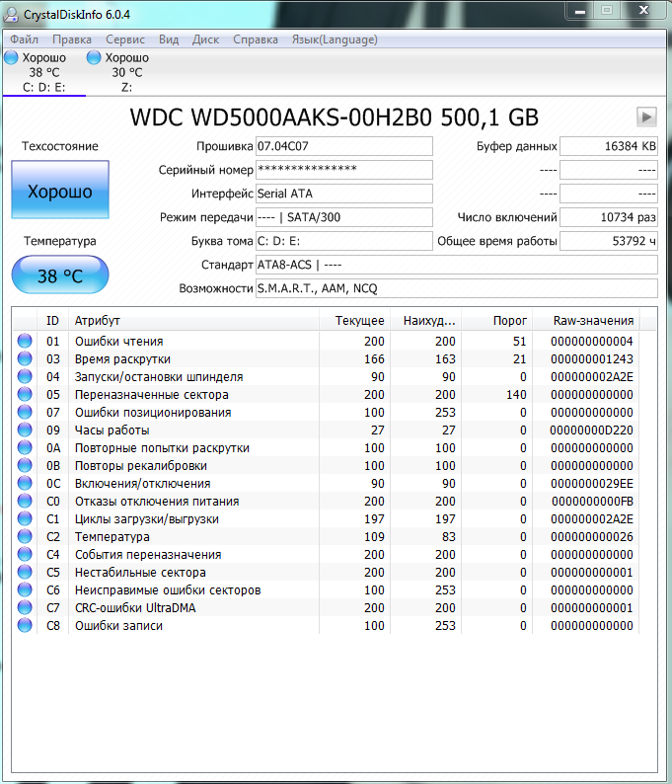Click status icon for Запуски/остановки шпинделя
This screenshot has height=784, width=672.
click(x=25, y=376)
